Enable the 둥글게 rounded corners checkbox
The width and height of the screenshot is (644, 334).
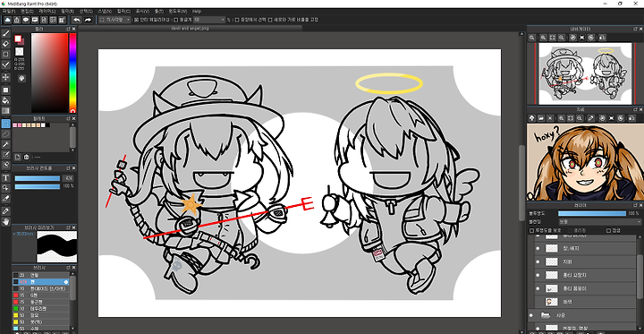(176, 20)
